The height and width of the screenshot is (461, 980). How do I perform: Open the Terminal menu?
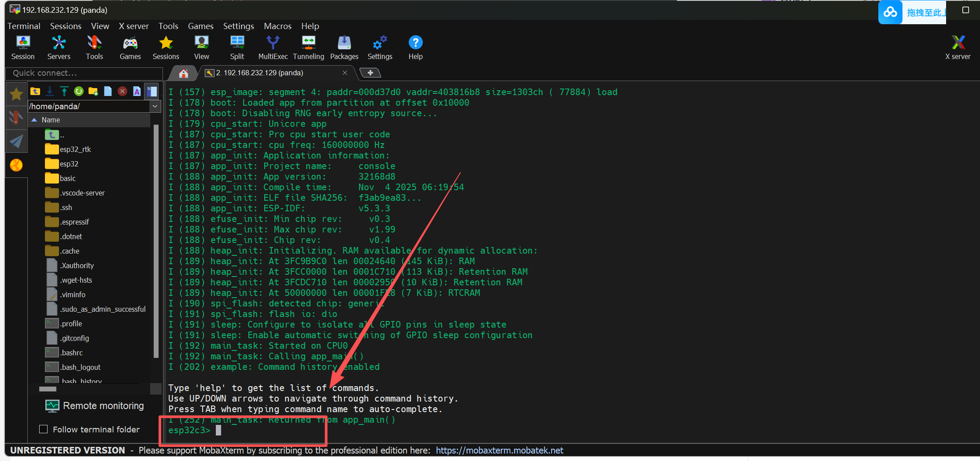pos(24,26)
